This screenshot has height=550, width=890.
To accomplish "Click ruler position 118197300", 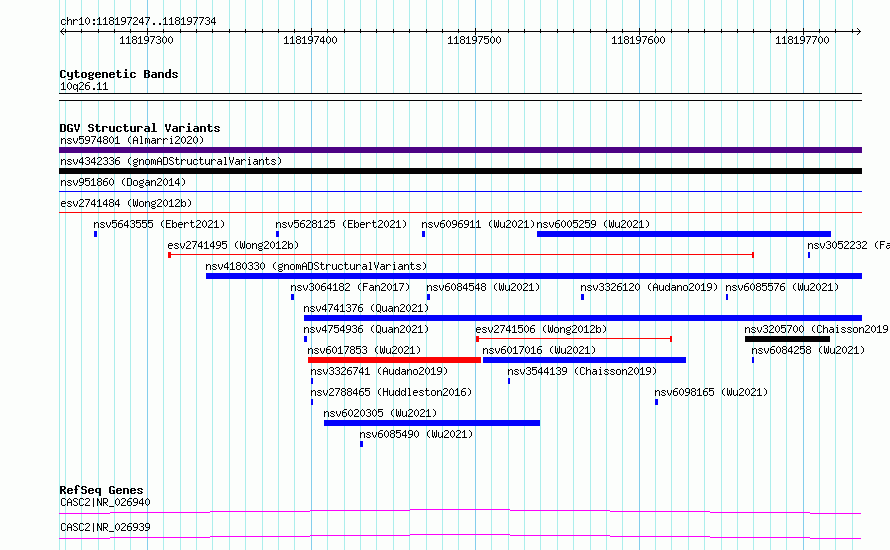I will pos(146,40).
